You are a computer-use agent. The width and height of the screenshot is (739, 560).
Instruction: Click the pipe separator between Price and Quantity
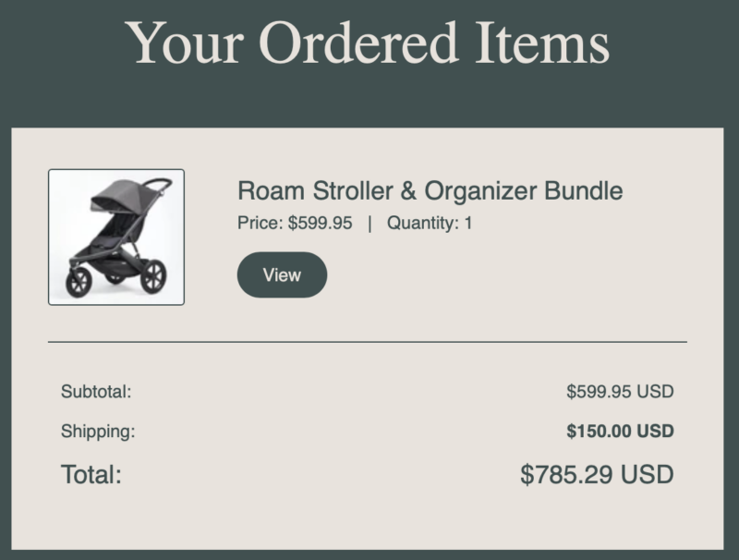click(369, 223)
